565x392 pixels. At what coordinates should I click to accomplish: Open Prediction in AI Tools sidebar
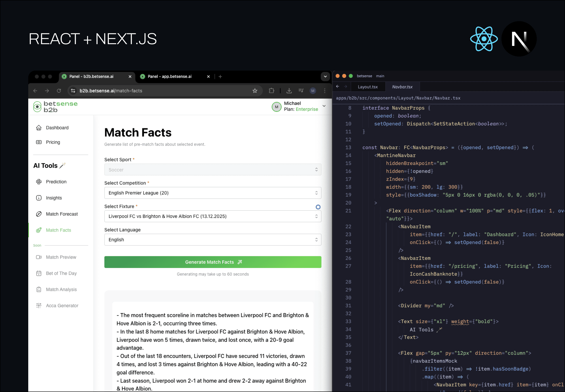point(56,182)
